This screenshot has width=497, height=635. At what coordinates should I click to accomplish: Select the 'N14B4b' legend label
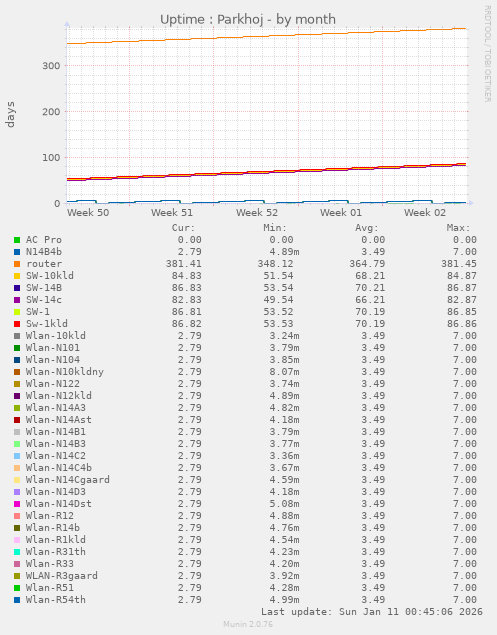coord(44,252)
